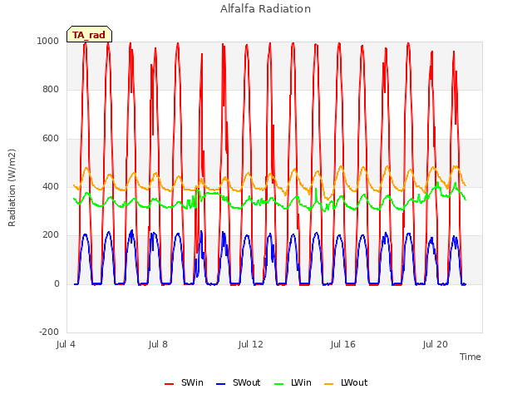Click the 1000 y-axis tick label
The height and width of the screenshot is (399, 532).
coord(48,41)
